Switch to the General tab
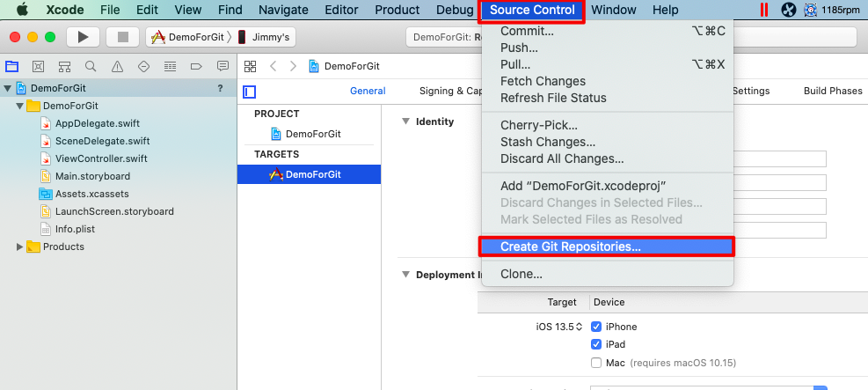 click(x=368, y=92)
